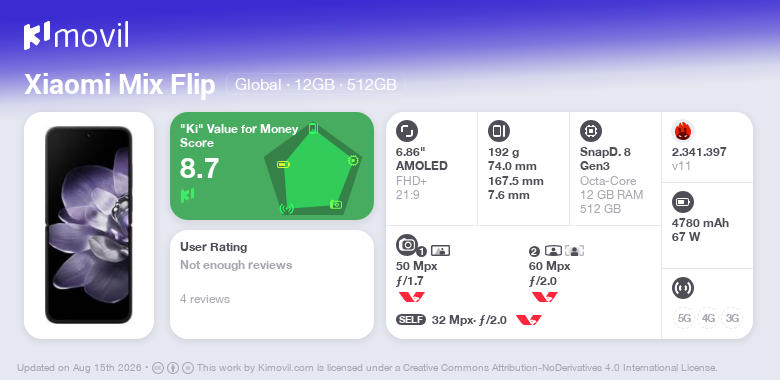Click the Creative Commons license icon
Image resolution: width=780 pixels, height=380 pixels.
click(158, 368)
